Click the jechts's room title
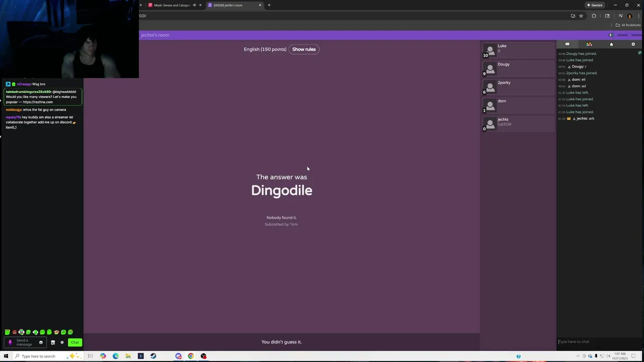 tap(155, 35)
